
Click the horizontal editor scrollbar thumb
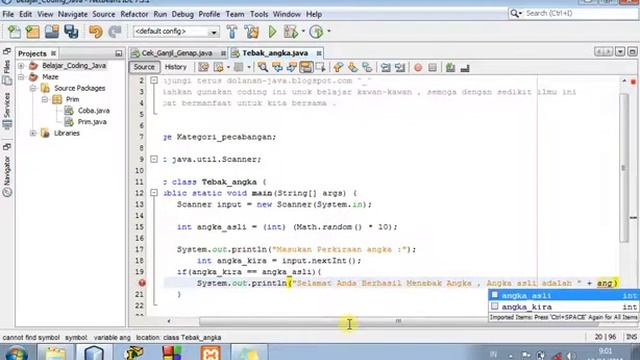[x=398, y=321]
